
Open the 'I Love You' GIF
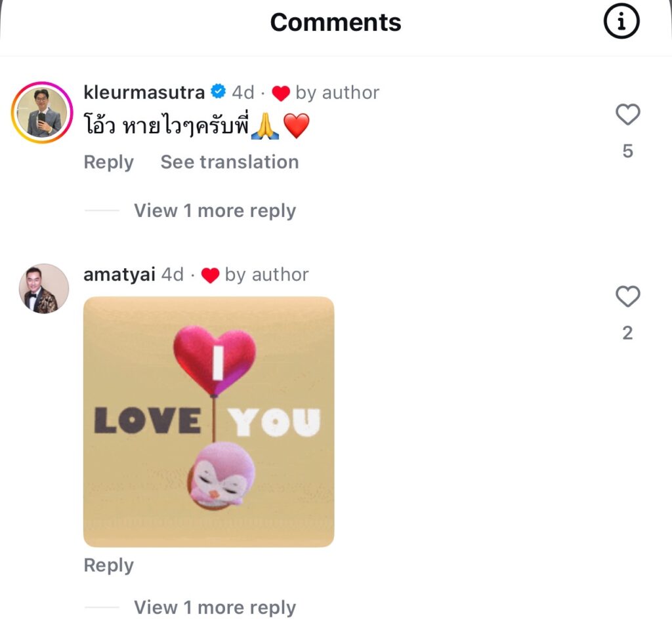pos(209,422)
